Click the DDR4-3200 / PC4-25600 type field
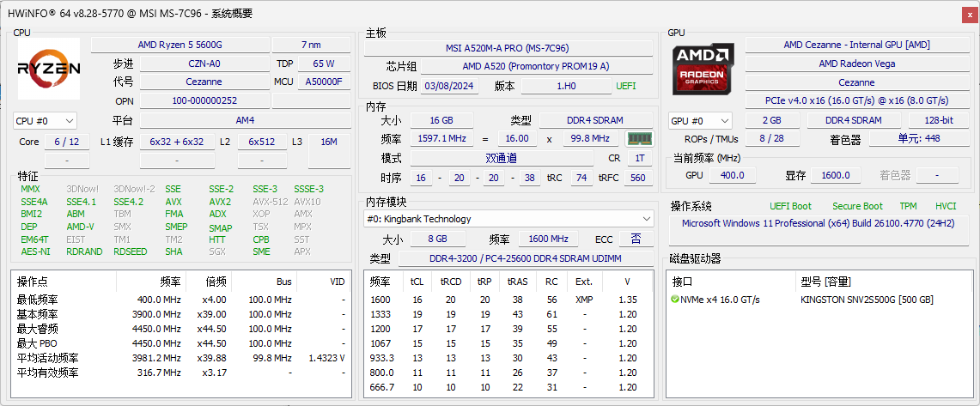Image resolution: width=980 pixels, height=406 pixels. click(x=526, y=258)
